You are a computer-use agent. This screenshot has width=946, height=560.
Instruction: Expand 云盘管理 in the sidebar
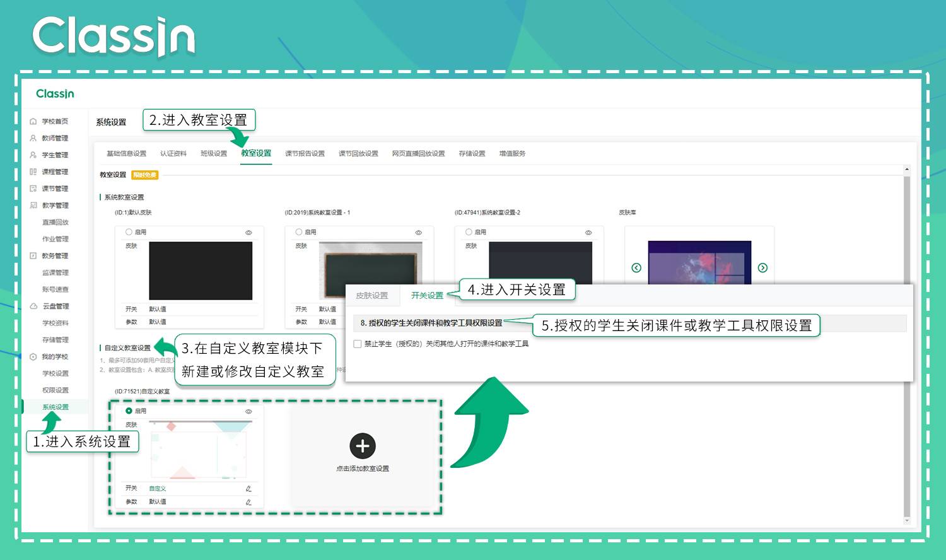(x=55, y=306)
